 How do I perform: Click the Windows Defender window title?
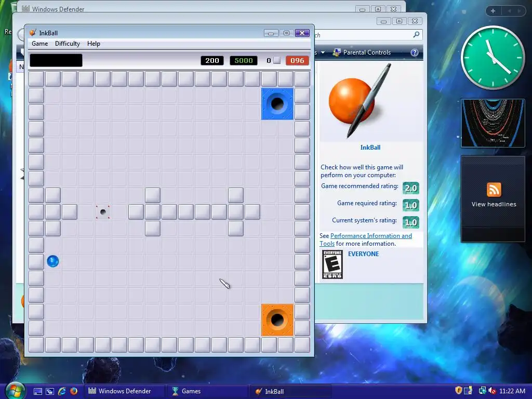tap(58, 9)
